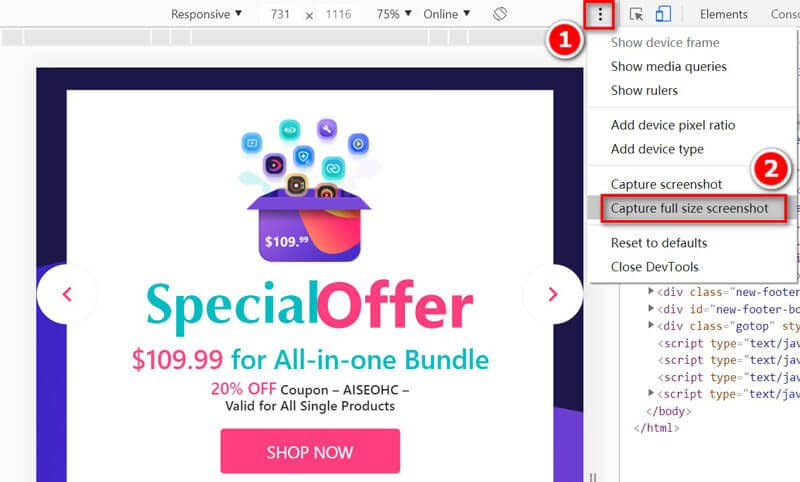
Task: Click the gift box bundle image
Action: pos(310,190)
